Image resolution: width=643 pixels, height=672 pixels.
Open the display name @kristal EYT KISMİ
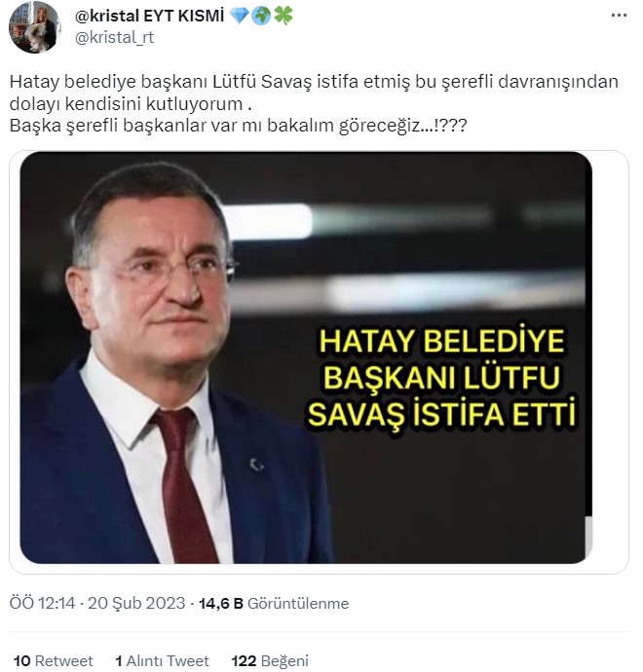pyautogui.click(x=150, y=16)
